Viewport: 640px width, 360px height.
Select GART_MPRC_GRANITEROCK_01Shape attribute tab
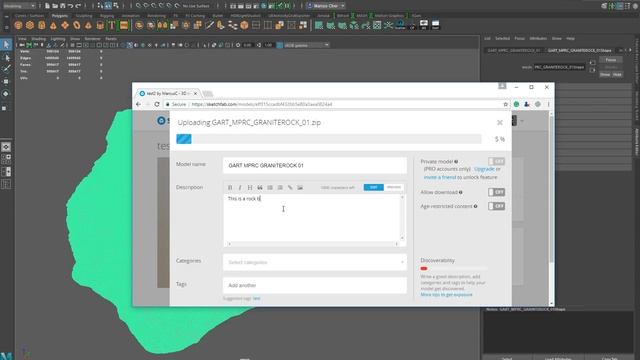click(580, 50)
